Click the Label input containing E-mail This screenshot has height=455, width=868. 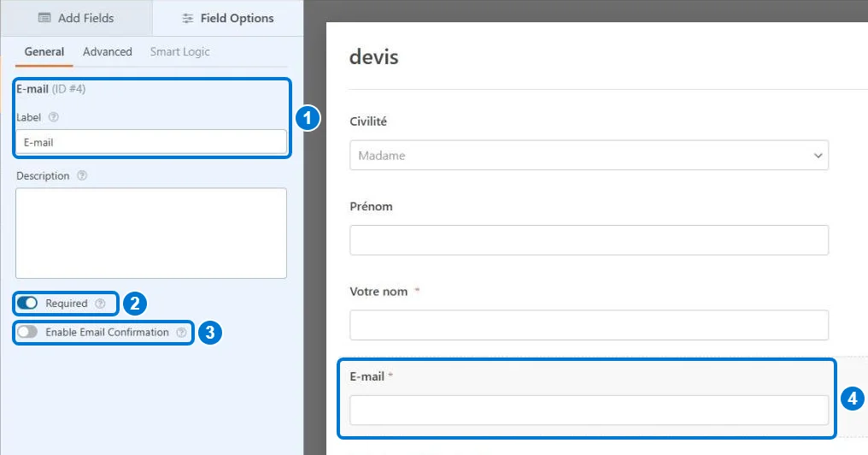click(151, 142)
